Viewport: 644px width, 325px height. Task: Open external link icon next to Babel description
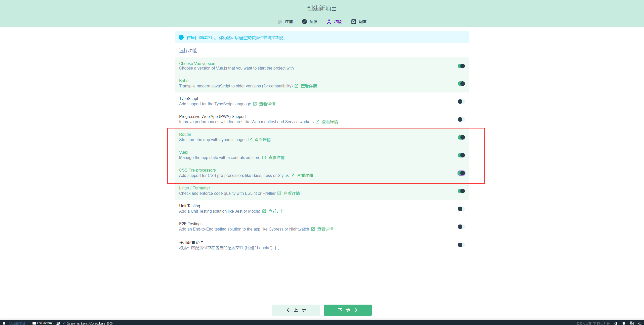pyautogui.click(x=296, y=86)
